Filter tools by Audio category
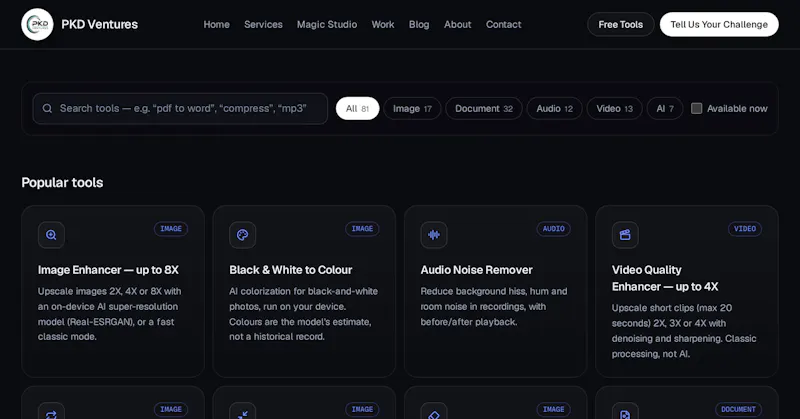The image size is (800, 419). click(x=555, y=108)
